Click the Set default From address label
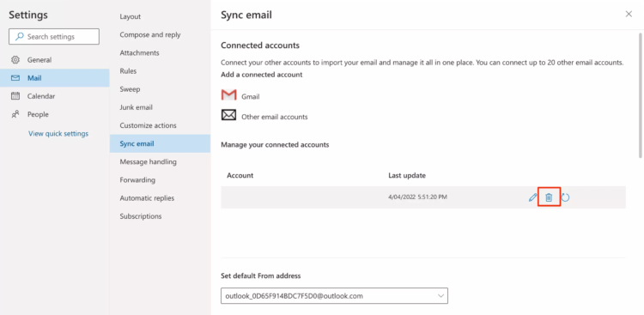The image size is (644, 315). (x=261, y=276)
